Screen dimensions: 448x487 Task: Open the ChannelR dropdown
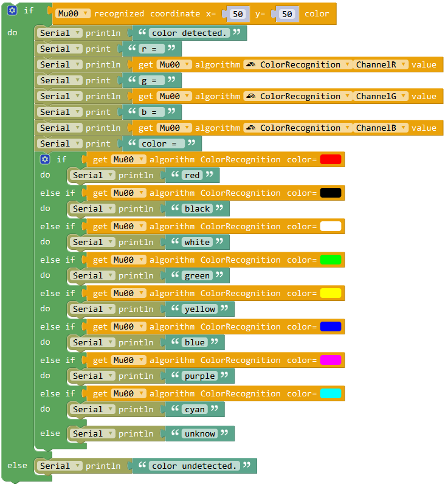[381, 64]
